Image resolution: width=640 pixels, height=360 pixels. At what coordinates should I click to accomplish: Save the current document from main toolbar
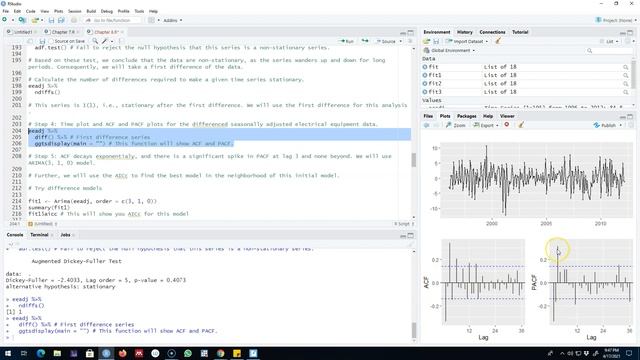coord(51,20)
